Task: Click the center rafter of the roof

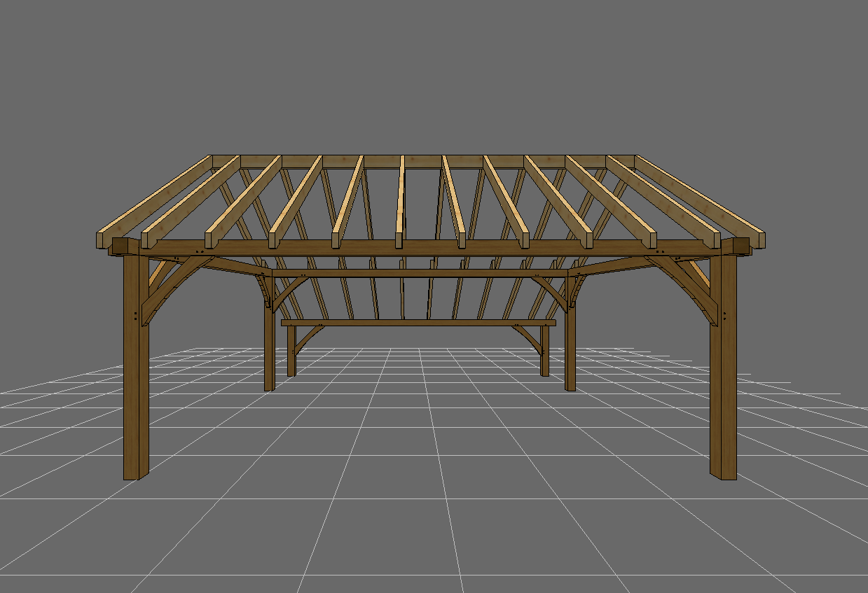Action: (x=400, y=203)
